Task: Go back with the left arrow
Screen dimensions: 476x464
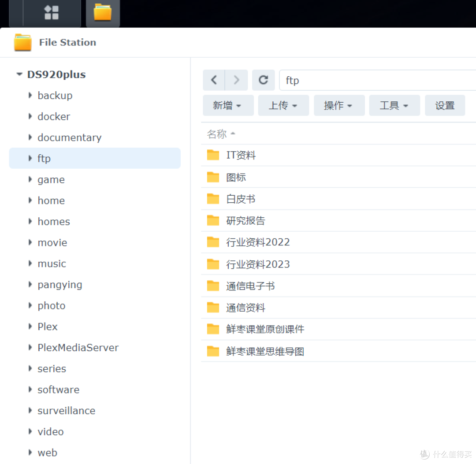Action: coord(214,80)
